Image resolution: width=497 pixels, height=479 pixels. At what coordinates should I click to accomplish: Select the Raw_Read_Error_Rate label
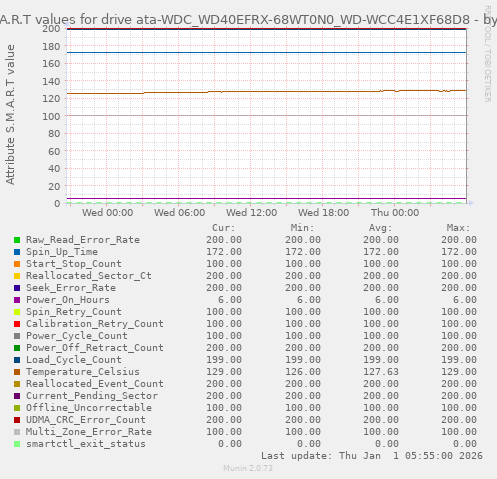coord(83,240)
